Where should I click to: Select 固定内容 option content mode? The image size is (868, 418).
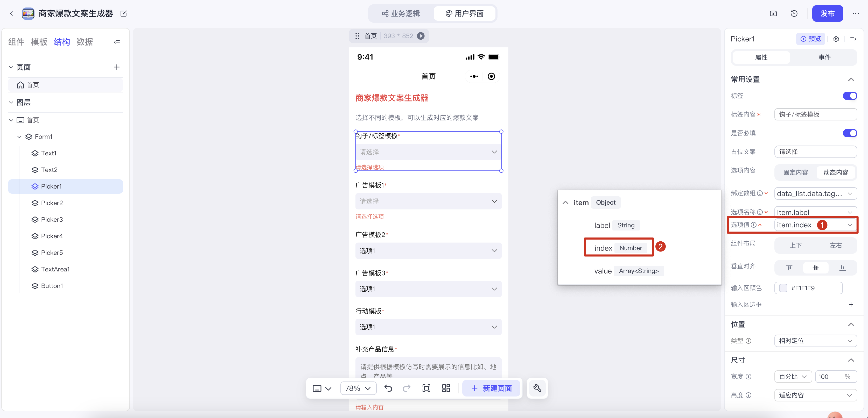[795, 172]
